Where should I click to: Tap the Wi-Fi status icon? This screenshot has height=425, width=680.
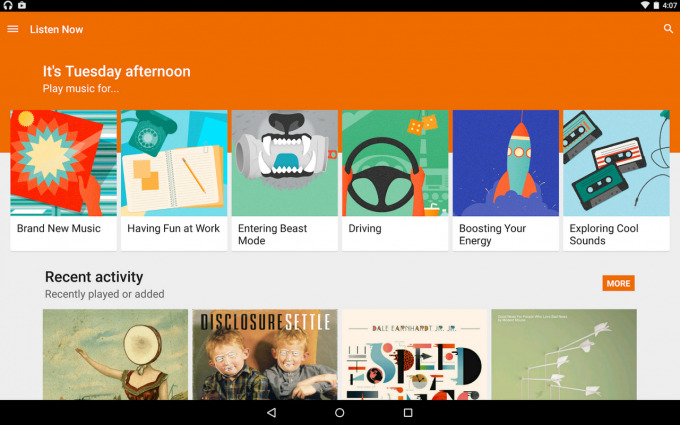tap(645, 5)
